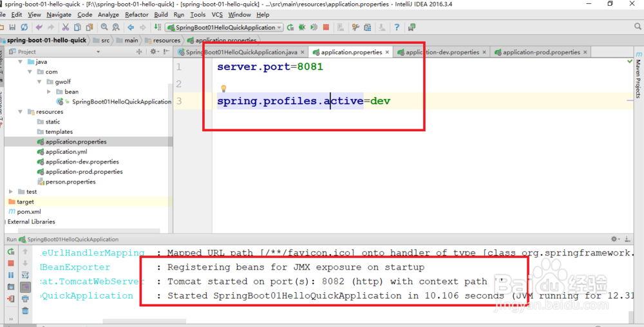
Task: Toggle soft-wrap in Run console
Action: [25, 275]
